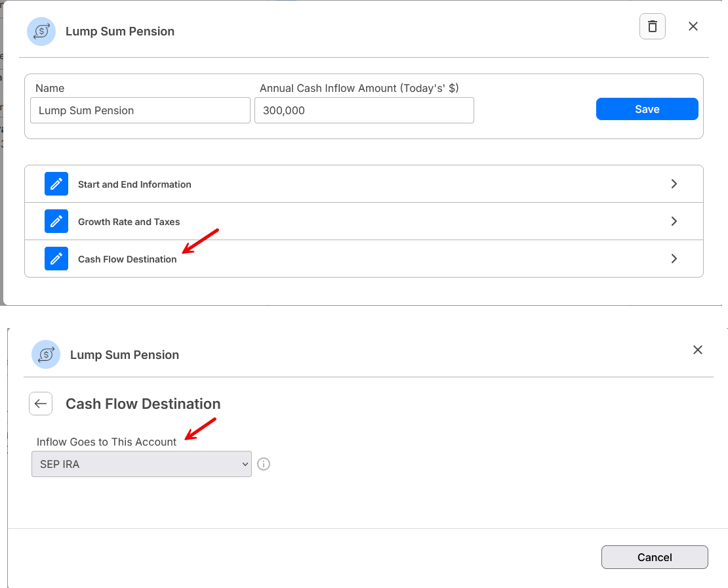Image resolution: width=728 pixels, height=588 pixels.
Task: Open the Start and End Information section label
Action: point(134,184)
